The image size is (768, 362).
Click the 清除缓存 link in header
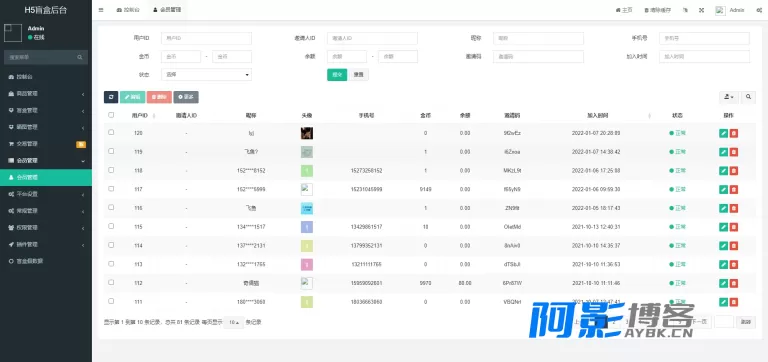coord(658,10)
